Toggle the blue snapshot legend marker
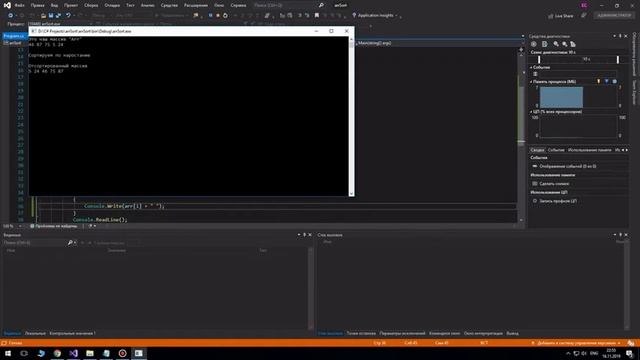 click(x=607, y=82)
